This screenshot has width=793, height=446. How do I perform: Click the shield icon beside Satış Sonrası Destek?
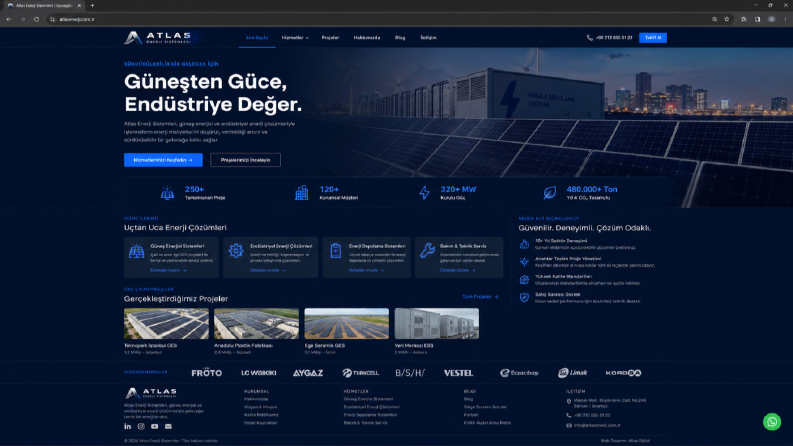[x=524, y=297]
